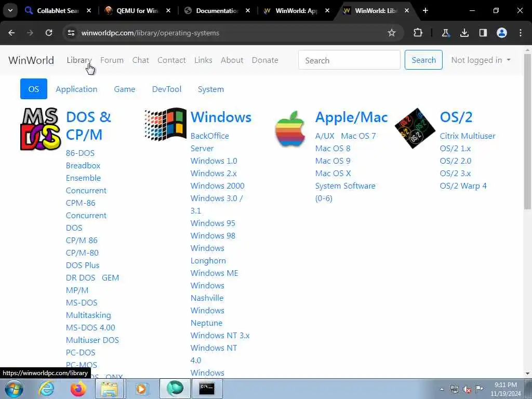Viewport: 532px width, 399px height.
Task: Select the Application category tab
Action: (x=76, y=89)
